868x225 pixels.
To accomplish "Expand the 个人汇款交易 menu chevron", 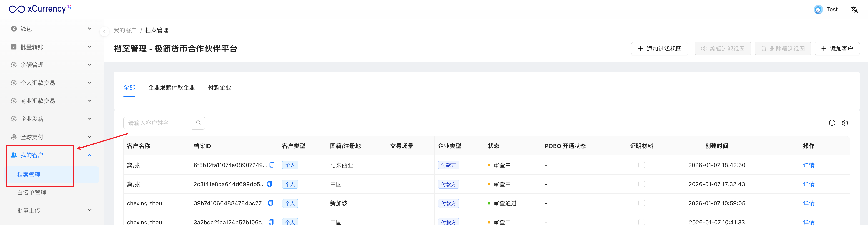I will [90, 82].
